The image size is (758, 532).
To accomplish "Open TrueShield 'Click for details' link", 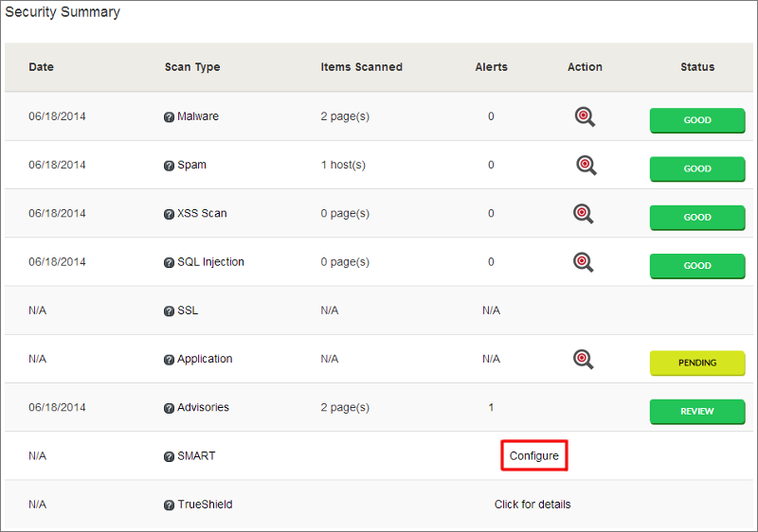I will tap(532, 505).
